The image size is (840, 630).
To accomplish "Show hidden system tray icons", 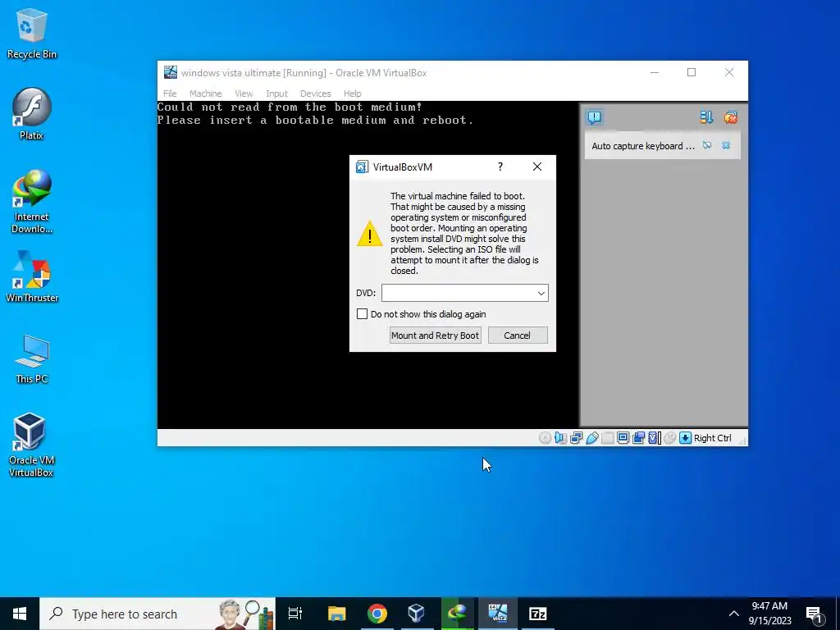I will pos(734,614).
